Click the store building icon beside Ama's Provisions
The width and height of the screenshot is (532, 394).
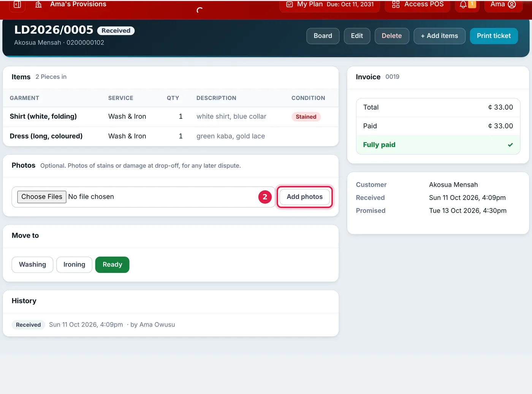pos(38,5)
